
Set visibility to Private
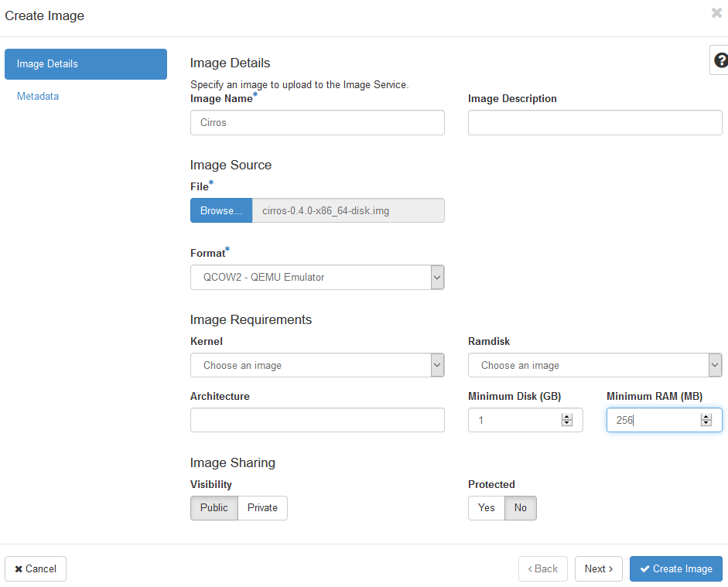tap(262, 507)
